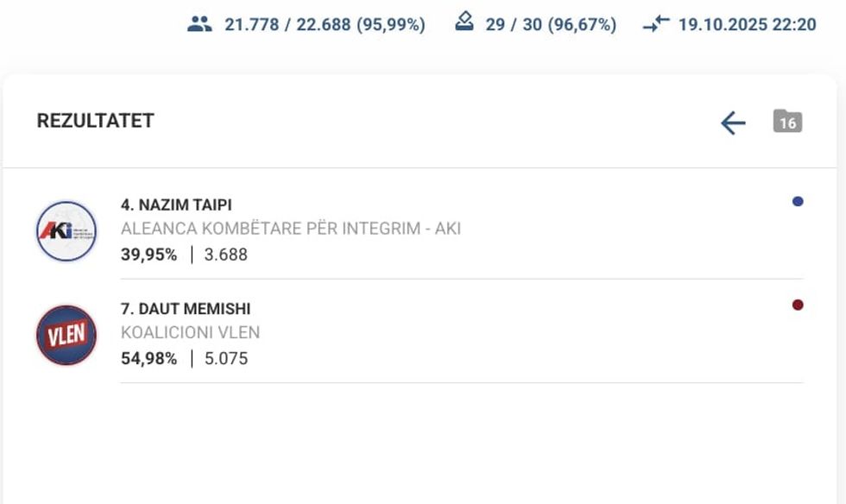Click the Koalicioni VLEN party name
The image size is (846, 504).
[x=190, y=333]
